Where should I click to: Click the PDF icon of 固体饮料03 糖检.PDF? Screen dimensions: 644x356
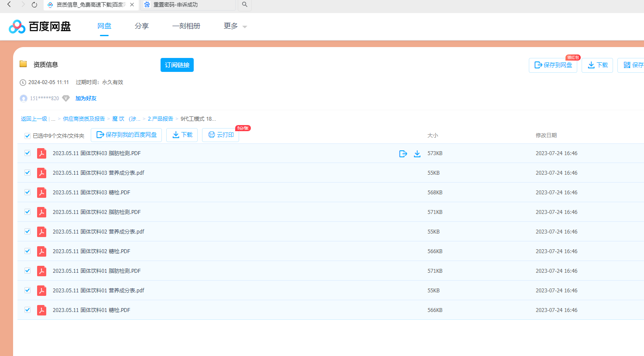coord(42,193)
